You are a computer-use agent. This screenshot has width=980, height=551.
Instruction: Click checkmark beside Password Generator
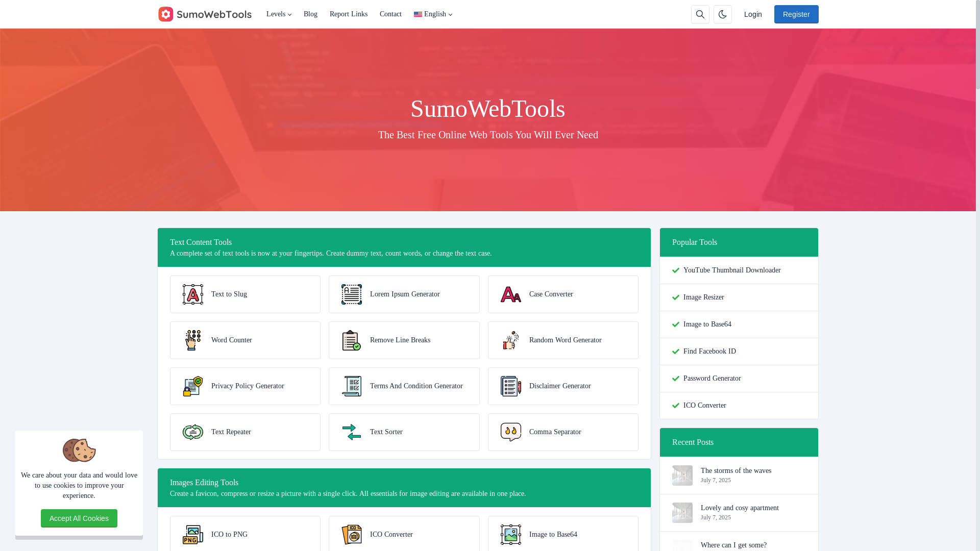[676, 379]
